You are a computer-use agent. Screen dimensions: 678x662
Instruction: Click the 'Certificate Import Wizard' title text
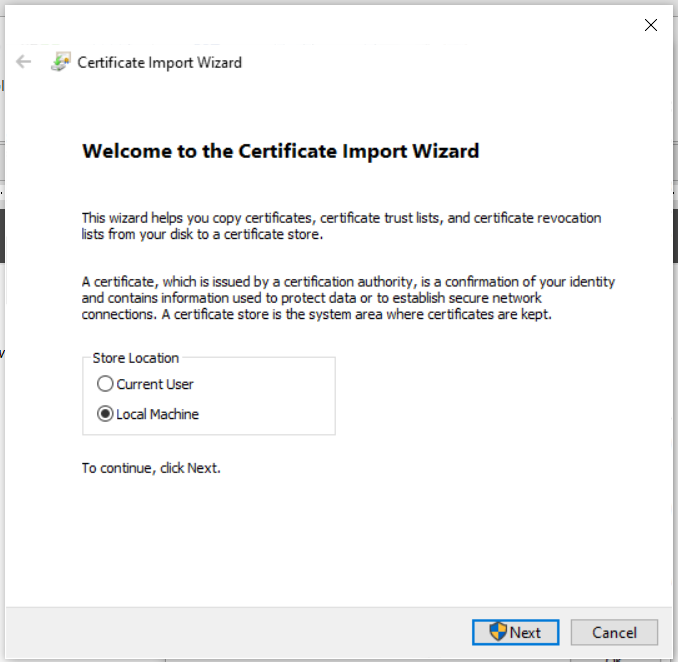(x=160, y=62)
